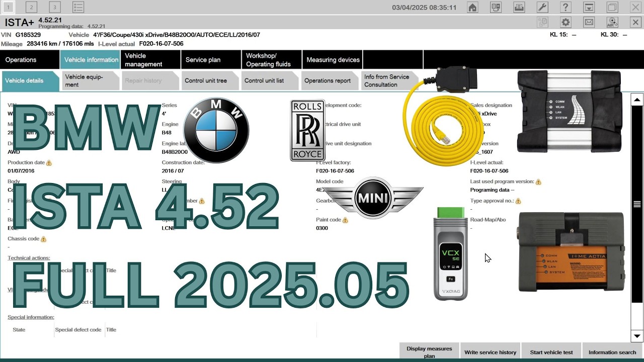This screenshot has height=362, width=644.
Task: Open the Operations report sub-tab
Action: point(330,80)
